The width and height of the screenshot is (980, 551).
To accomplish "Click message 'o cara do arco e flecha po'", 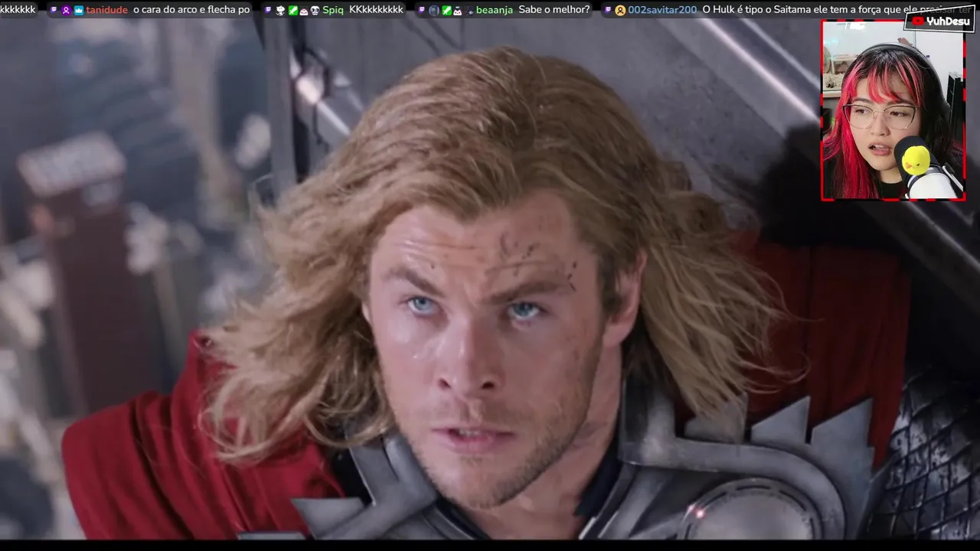I will click(191, 10).
